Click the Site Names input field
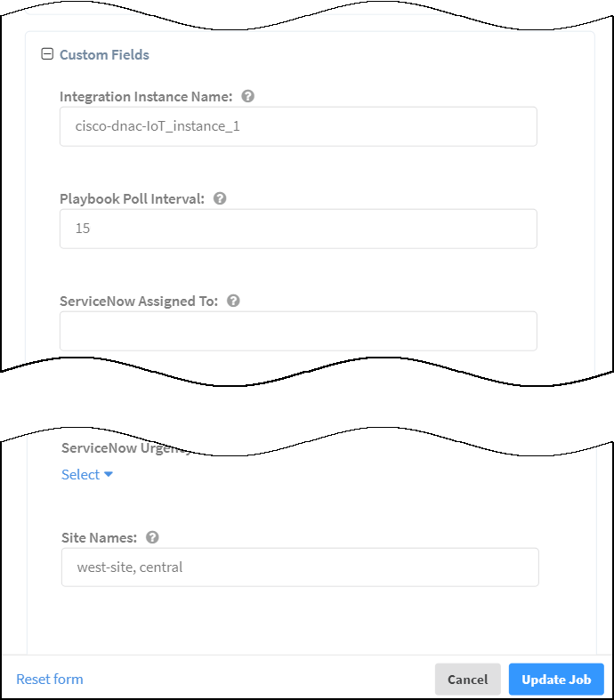 pos(300,567)
